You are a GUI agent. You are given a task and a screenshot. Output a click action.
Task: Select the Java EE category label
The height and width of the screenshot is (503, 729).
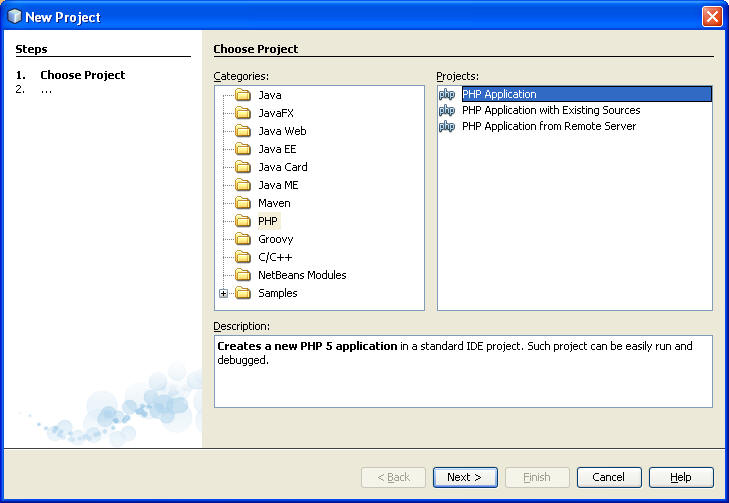tap(277, 149)
